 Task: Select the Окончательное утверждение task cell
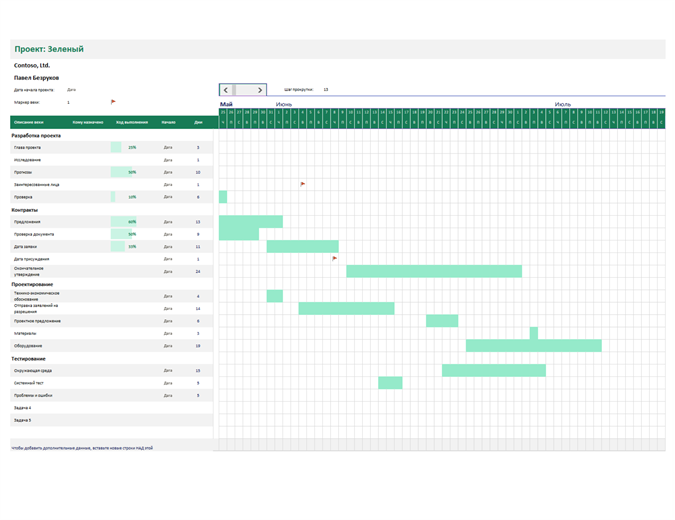point(29,271)
